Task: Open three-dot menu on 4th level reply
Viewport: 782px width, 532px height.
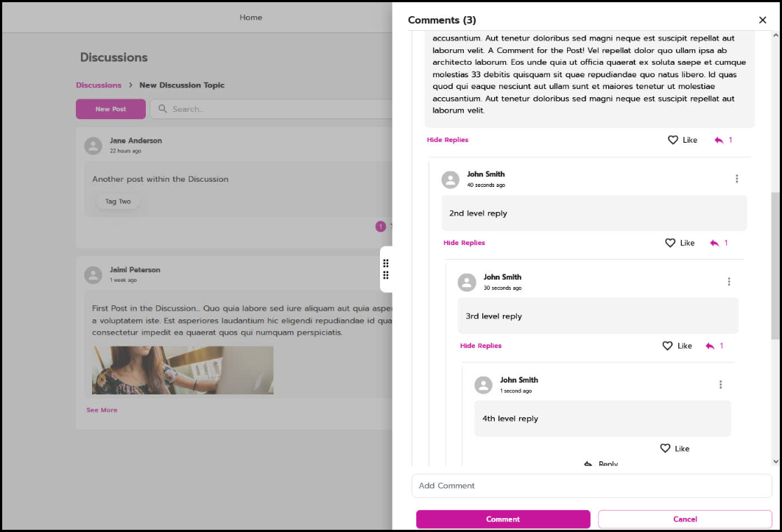Action: [720, 385]
